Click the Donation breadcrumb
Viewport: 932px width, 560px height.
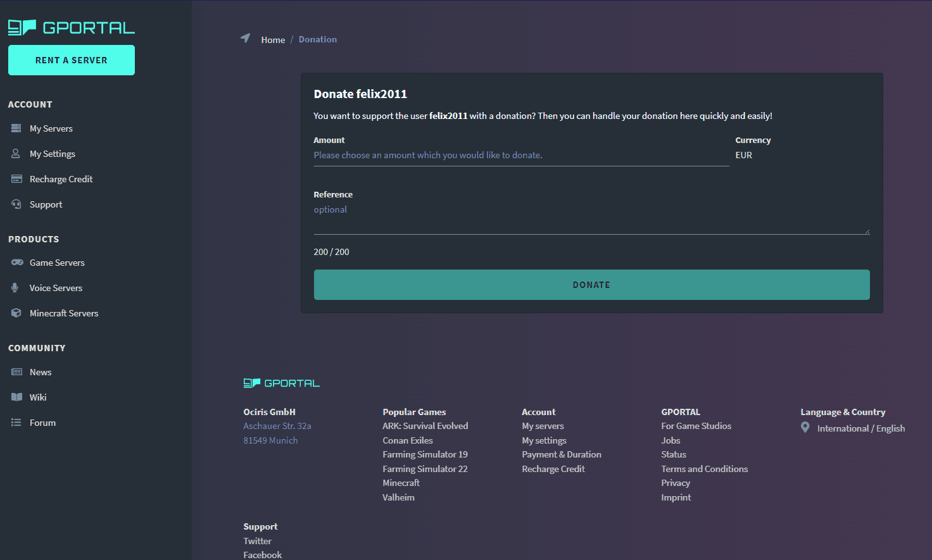click(318, 39)
